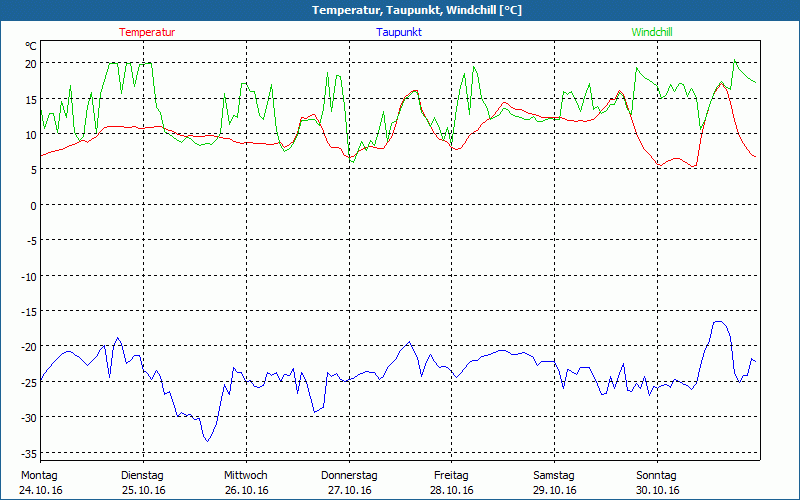
Task: Click the y-axis value -10
Action: tap(29, 277)
